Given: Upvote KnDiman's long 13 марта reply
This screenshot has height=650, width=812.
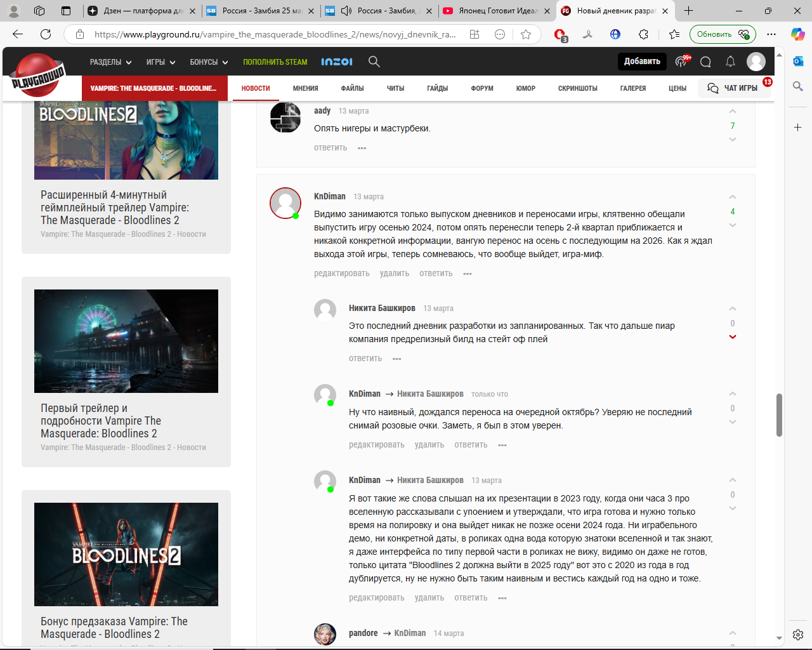Looking at the screenshot, I should coord(733,481).
